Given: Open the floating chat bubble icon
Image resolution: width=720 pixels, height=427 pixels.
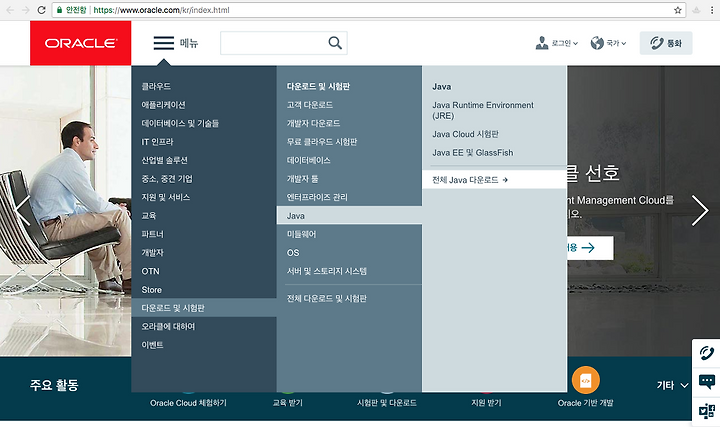Looking at the screenshot, I should pyautogui.click(x=707, y=382).
